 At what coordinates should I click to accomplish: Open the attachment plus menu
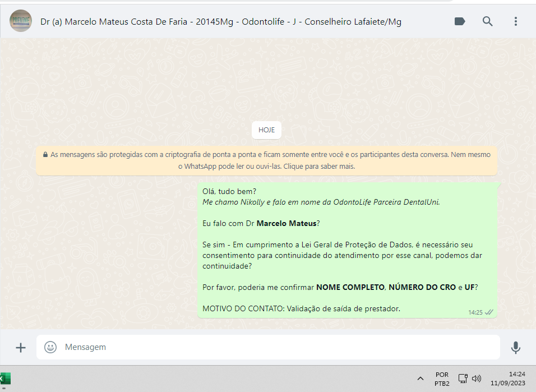point(21,348)
